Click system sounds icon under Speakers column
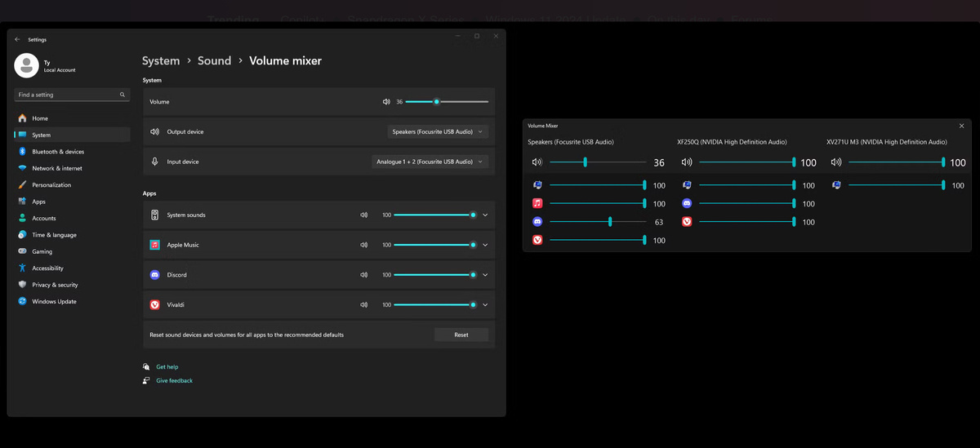The height and width of the screenshot is (448, 980). click(537, 185)
